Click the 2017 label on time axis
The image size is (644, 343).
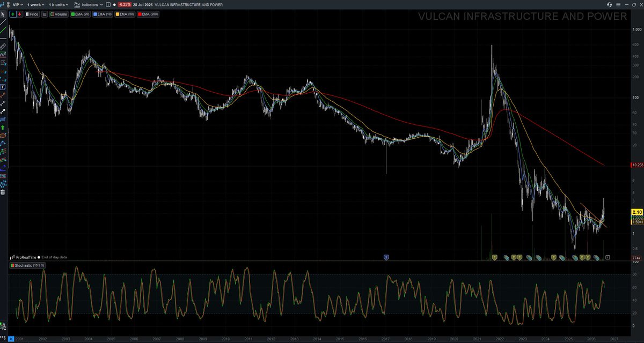point(385,339)
